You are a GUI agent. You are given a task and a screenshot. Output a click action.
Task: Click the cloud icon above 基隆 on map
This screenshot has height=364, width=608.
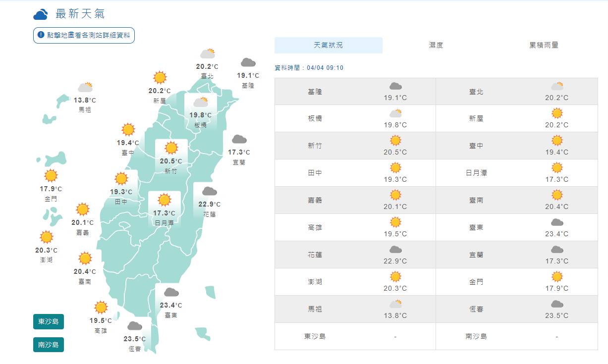(x=248, y=63)
